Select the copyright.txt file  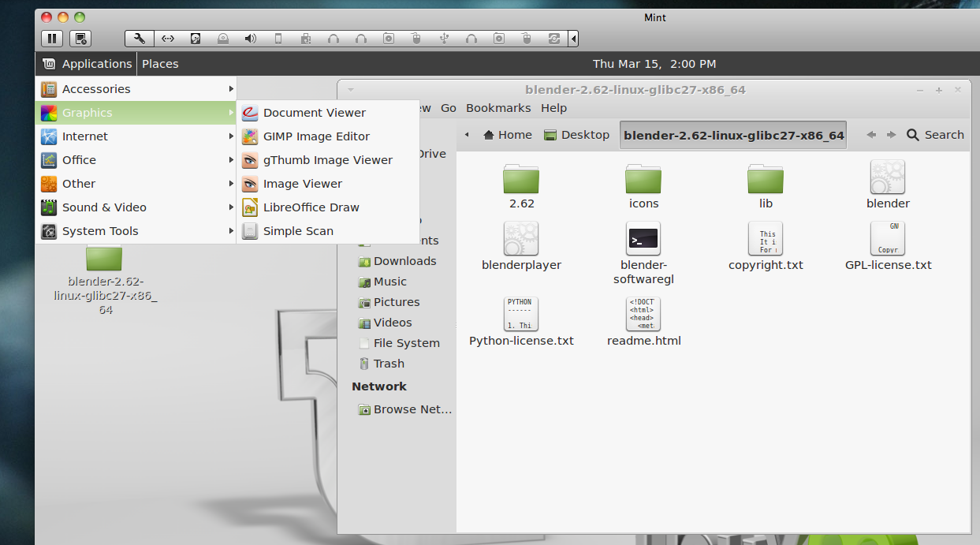pos(766,246)
